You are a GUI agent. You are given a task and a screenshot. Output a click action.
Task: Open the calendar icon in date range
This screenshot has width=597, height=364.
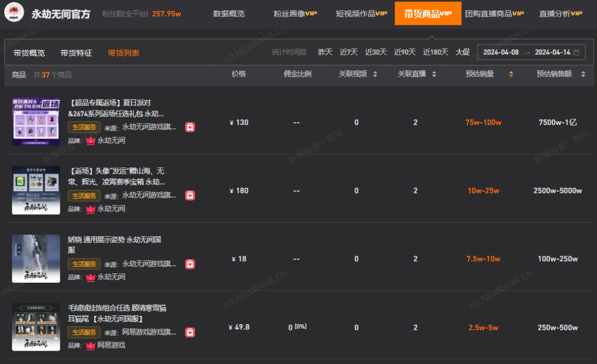(x=577, y=52)
